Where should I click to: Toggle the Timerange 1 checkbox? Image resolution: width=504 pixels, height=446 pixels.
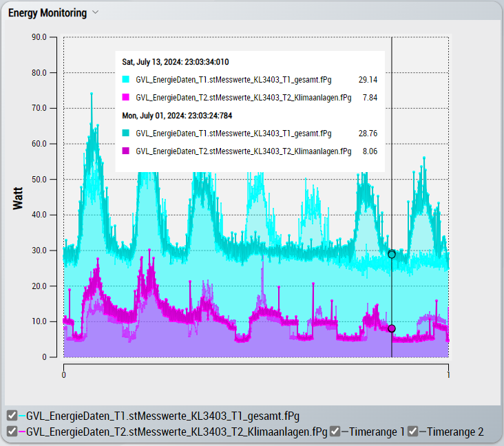tap(335, 432)
